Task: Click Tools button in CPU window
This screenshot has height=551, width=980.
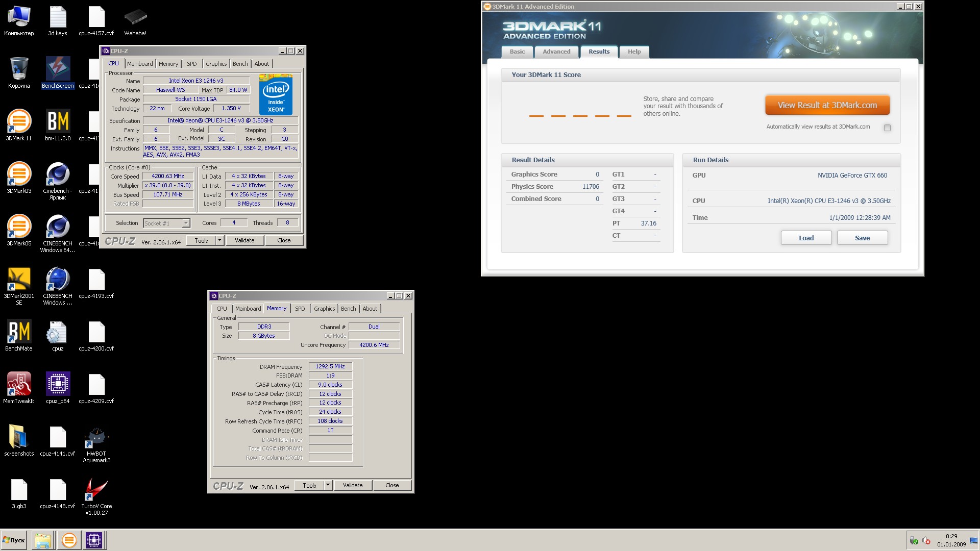Action: (201, 240)
